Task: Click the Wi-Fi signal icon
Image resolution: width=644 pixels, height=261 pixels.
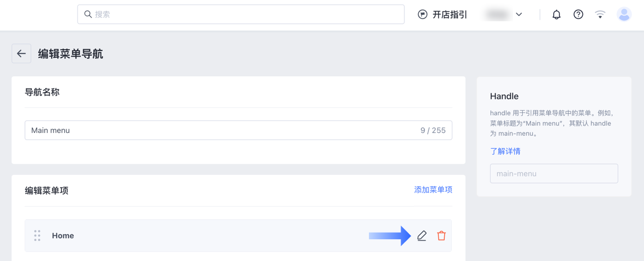Action: [600, 15]
